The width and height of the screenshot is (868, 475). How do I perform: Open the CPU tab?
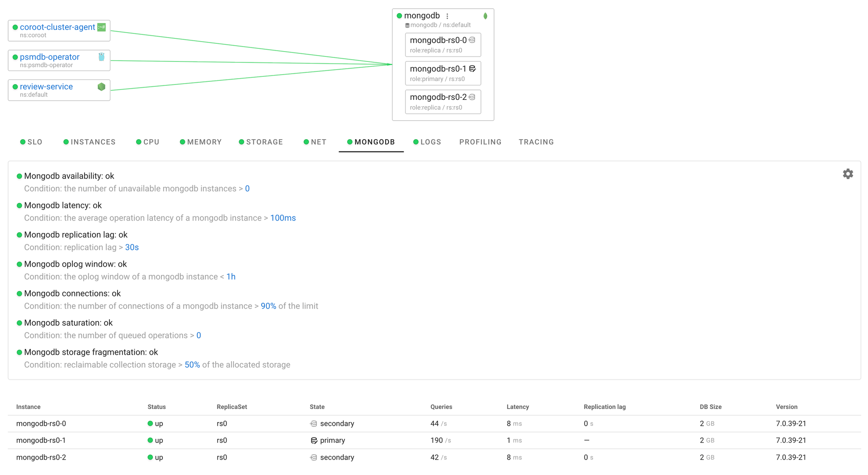tap(148, 142)
